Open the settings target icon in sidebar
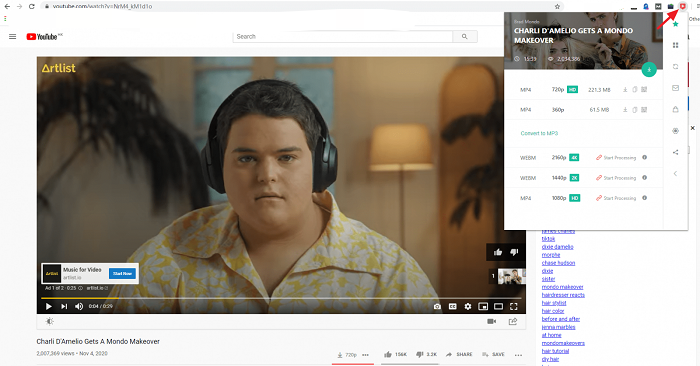700x366 pixels. 675,131
